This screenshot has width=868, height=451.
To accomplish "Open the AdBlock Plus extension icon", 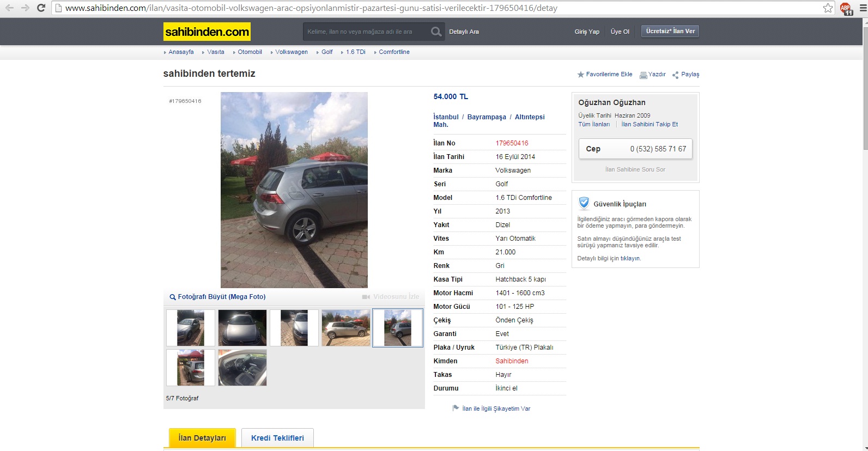I will pyautogui.click(x=846, y=8).
